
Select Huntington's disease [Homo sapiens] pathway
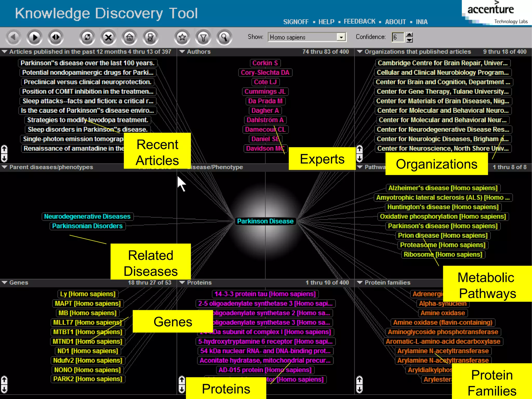(443, 207)
